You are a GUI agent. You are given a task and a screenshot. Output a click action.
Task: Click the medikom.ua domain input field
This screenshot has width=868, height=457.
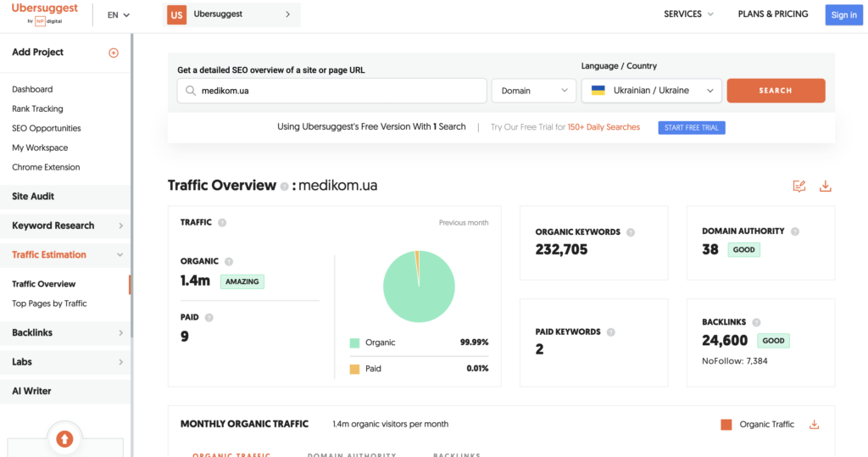pyautogui.click(x=331, y=90)
